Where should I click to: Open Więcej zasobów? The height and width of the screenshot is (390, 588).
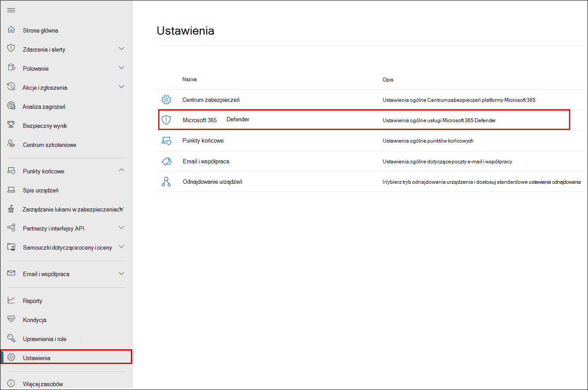(x=43, y=384)
